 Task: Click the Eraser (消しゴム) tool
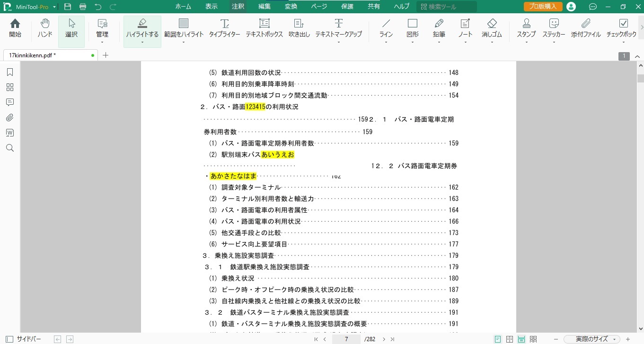pyautogui.click(x=492, y=28)
